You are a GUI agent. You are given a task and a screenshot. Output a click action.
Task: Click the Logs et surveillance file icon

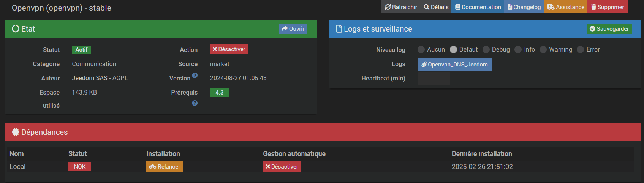click(339, 29)
